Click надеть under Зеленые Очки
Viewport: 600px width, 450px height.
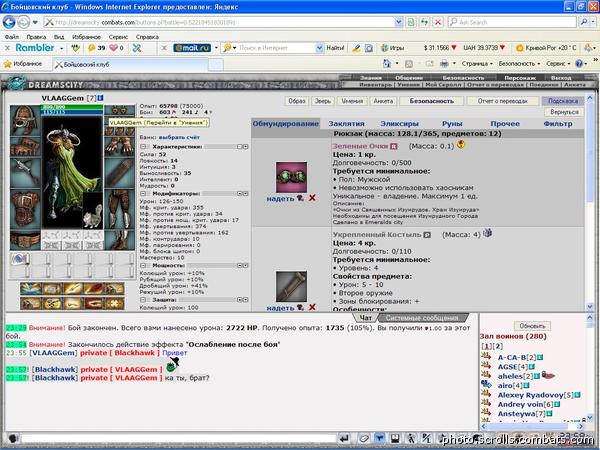coord(280,198)
